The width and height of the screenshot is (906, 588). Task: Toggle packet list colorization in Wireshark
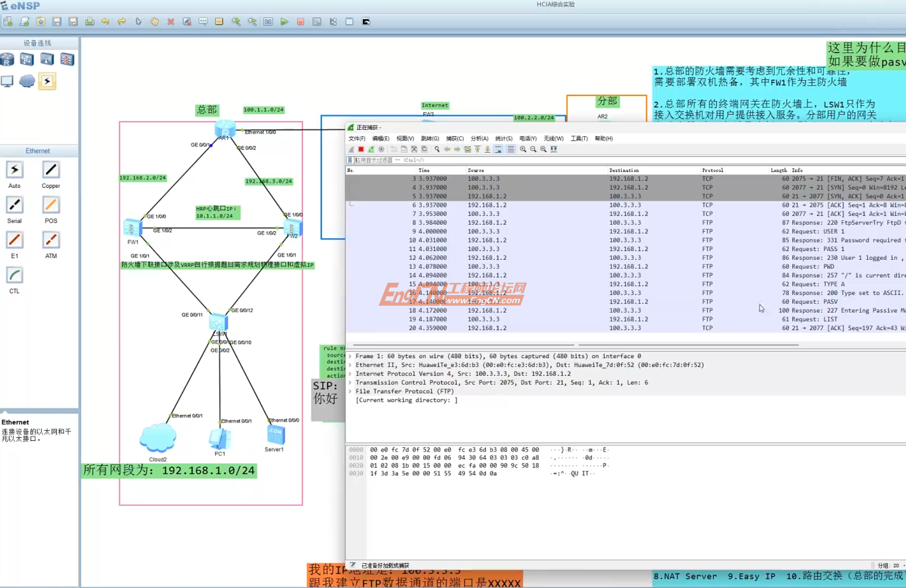pyautogui.click(x=511, y=149)
